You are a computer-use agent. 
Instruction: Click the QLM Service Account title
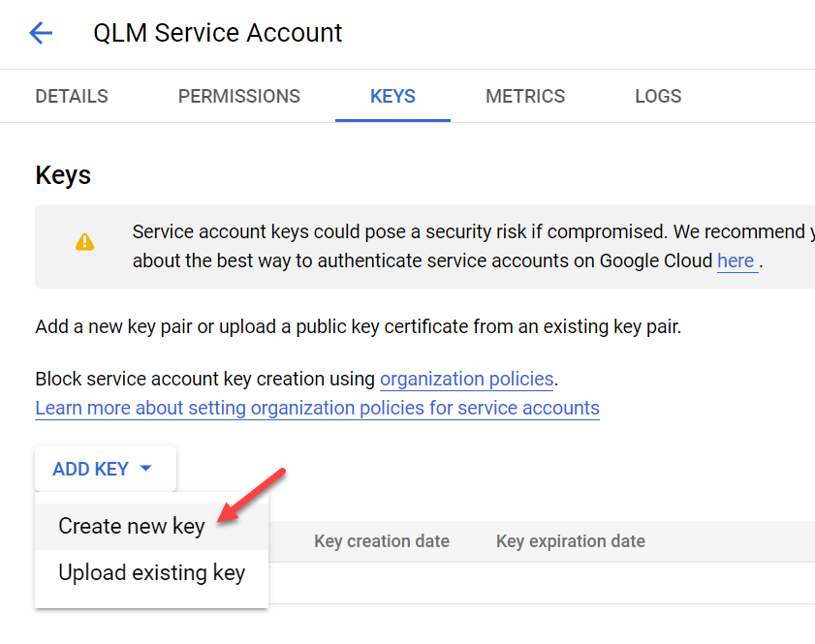pyautogui.click(x=217, y=33)
